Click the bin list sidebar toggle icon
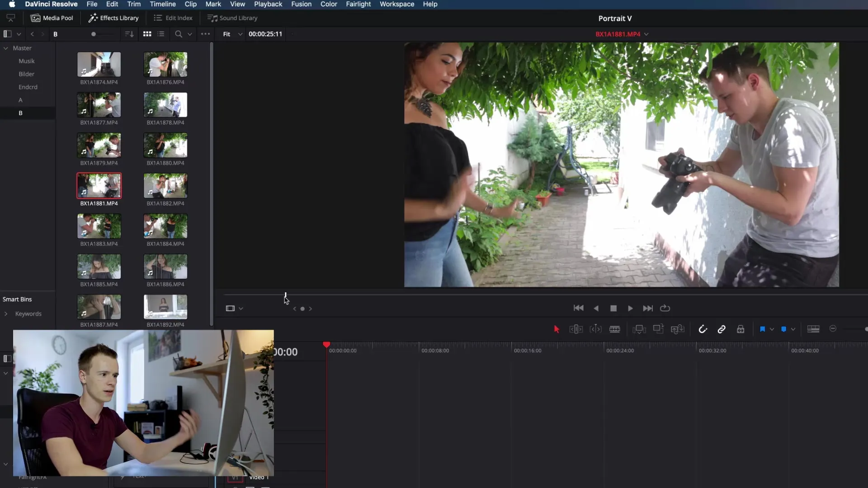The height and width of the screenshot is (488, 868). [x=7, y=34]
